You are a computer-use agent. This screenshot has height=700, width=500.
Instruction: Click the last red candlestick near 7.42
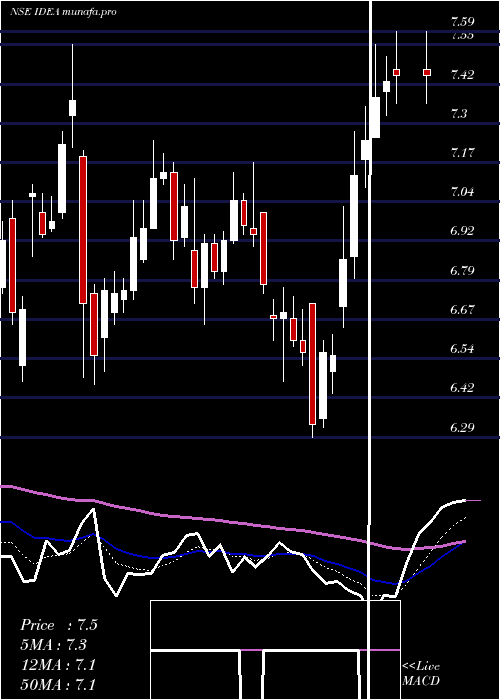(x=427, y=72)
